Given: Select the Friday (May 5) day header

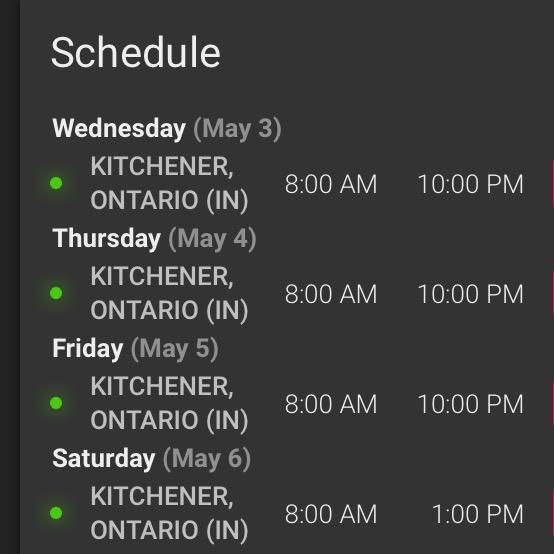Looking at the screenshot, I should (135, 349).
